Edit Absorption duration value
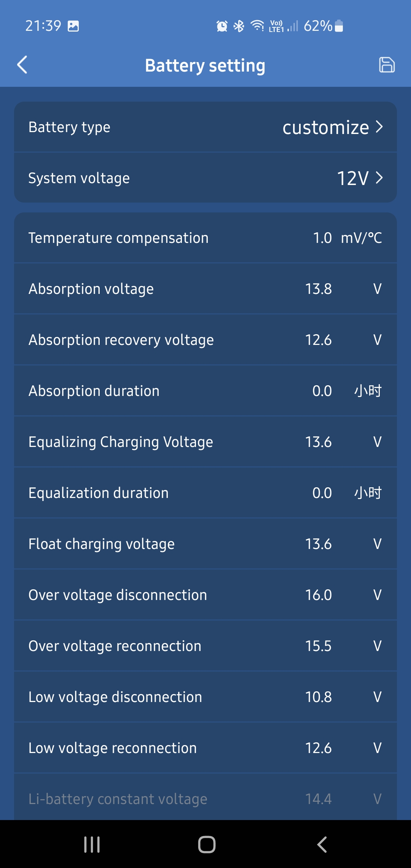The height and width of the screenshot is (868, 411). (322, 391)
